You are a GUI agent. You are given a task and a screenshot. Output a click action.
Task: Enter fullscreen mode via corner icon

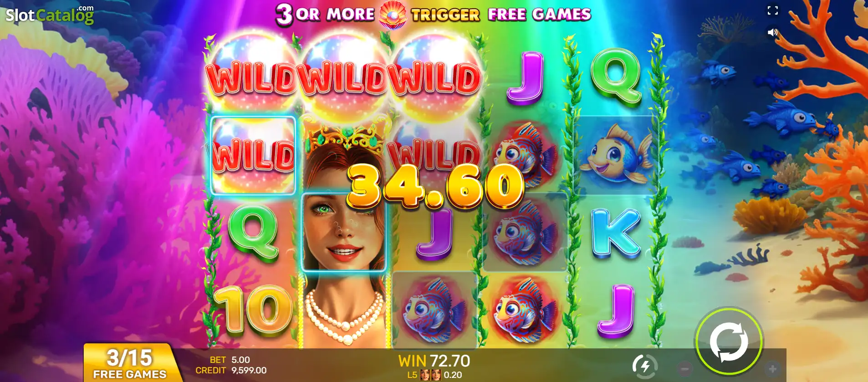[772, 10]
